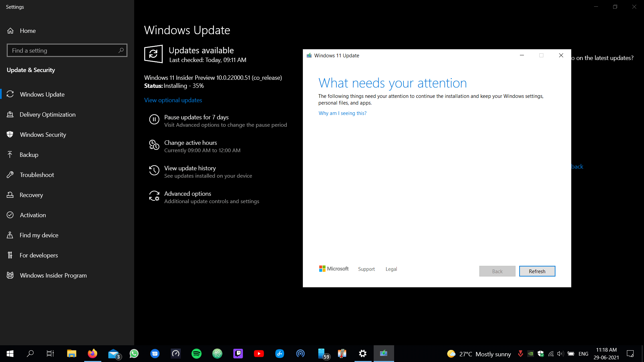
Task: Click View optional updates link
Action: coord(173,100)
